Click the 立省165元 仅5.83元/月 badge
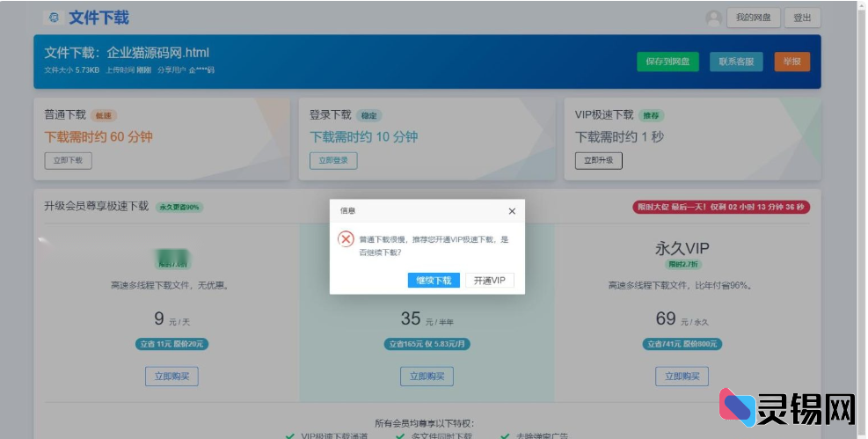Screen dimensions: 868x439 point(427,344)
